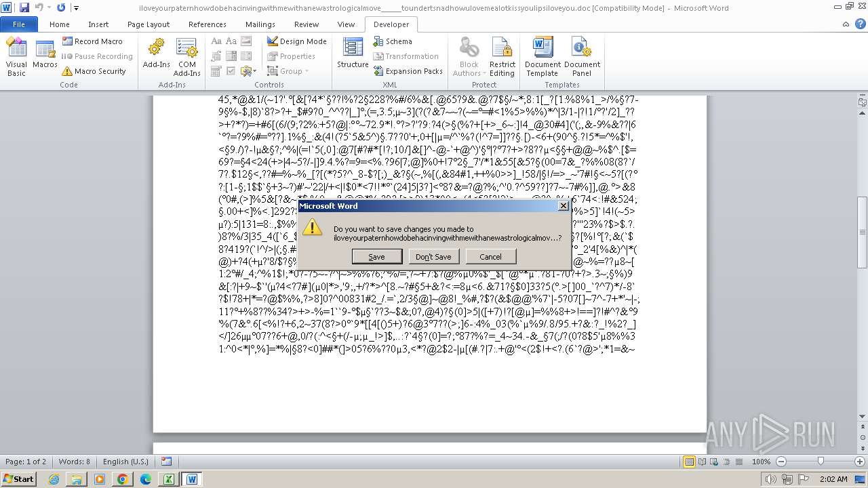
Task: Open XML Expansion Packs
Action: pos(408,71)
